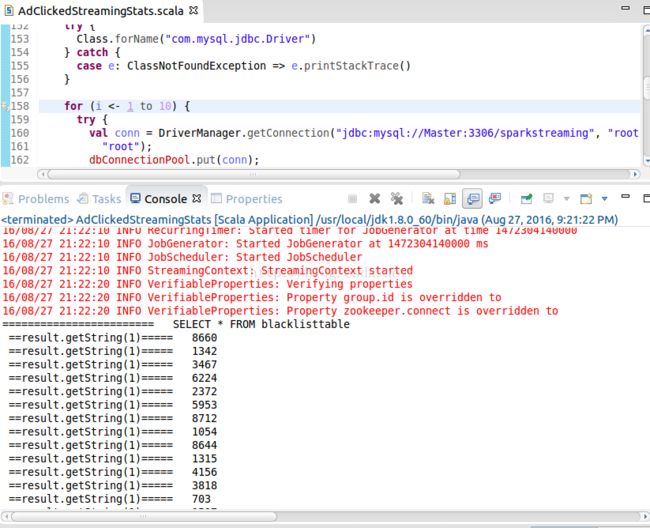This screenshot has width=650, height=528.
Task: Click the marker beside line 158 in gutter
Action: (5, 107)
